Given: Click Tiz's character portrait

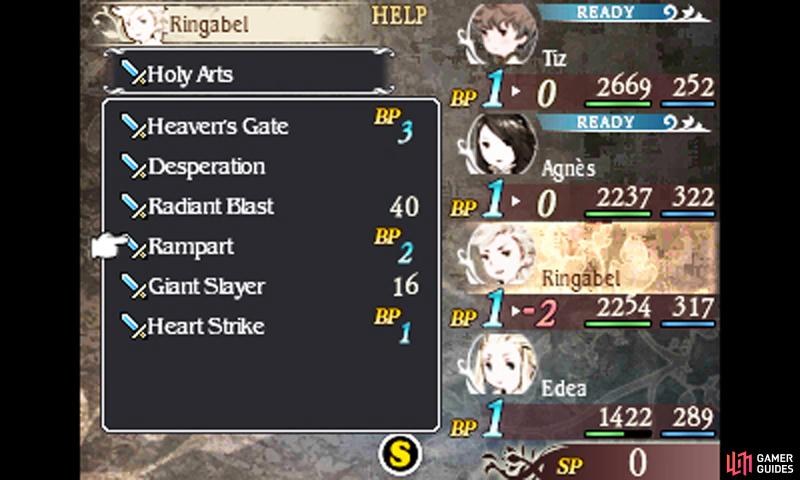Looking at the screenshot, I should click(502, 32).
